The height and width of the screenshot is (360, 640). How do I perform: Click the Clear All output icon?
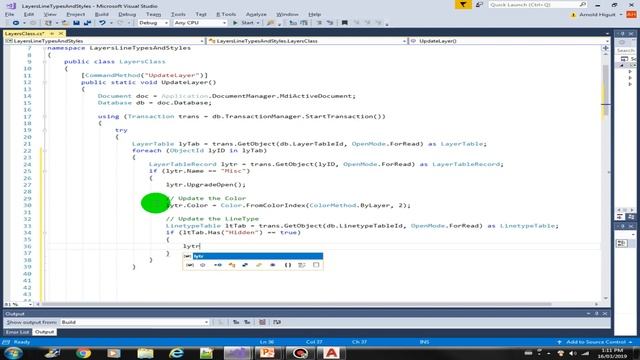pyautogui.click(x=262, y=322)
